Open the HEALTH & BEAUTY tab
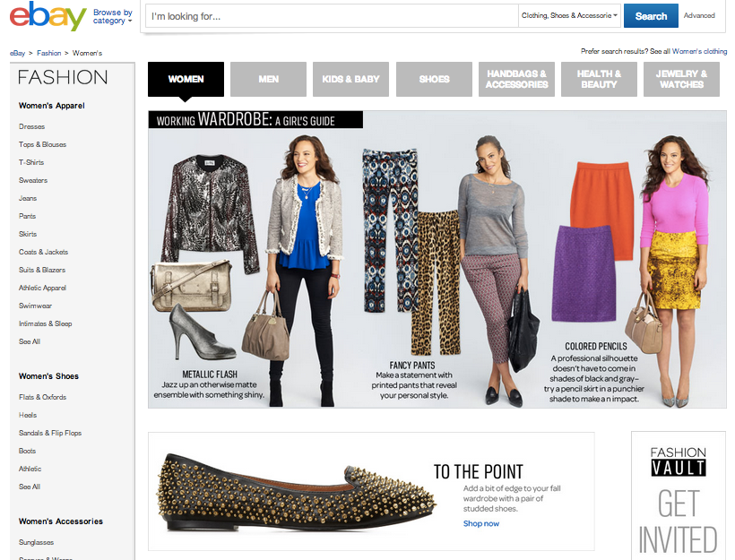Screen dimensions: 735x560 pos(599,79)
